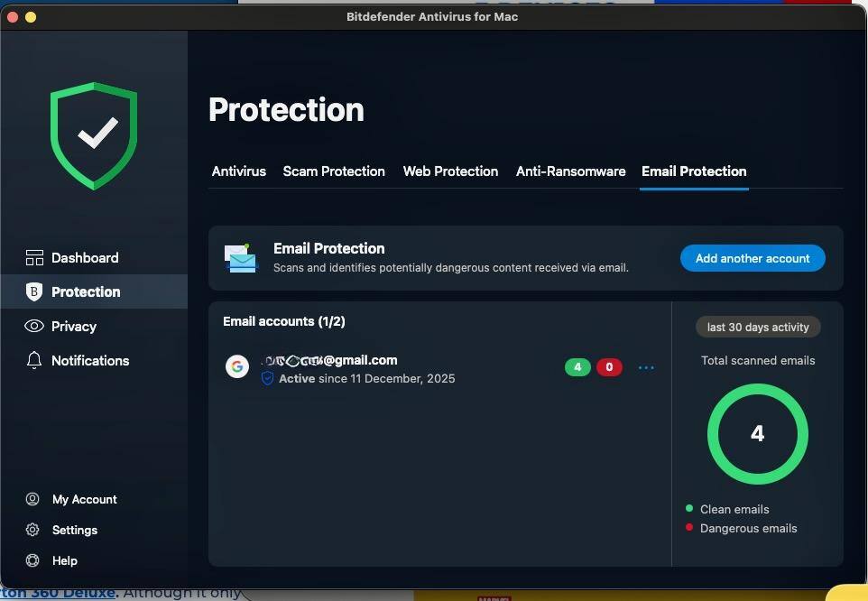
Task: Select the Web Protection tab
Action: pos(450,171)
